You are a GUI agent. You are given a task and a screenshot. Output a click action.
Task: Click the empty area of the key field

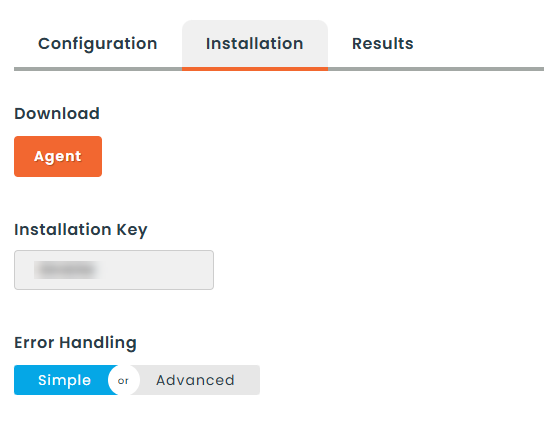[158, 270]
